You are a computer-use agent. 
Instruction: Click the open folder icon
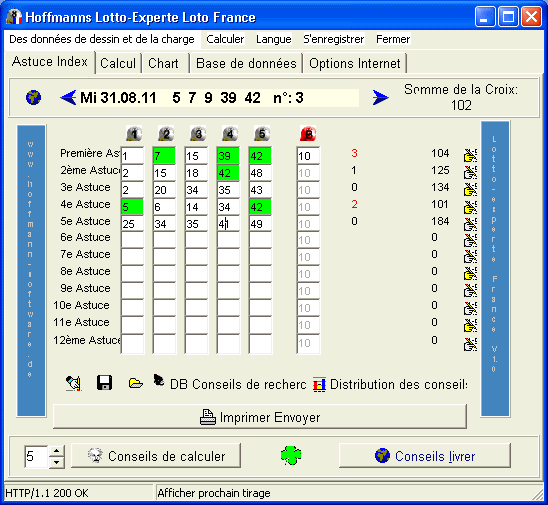[x=136, y=383]
